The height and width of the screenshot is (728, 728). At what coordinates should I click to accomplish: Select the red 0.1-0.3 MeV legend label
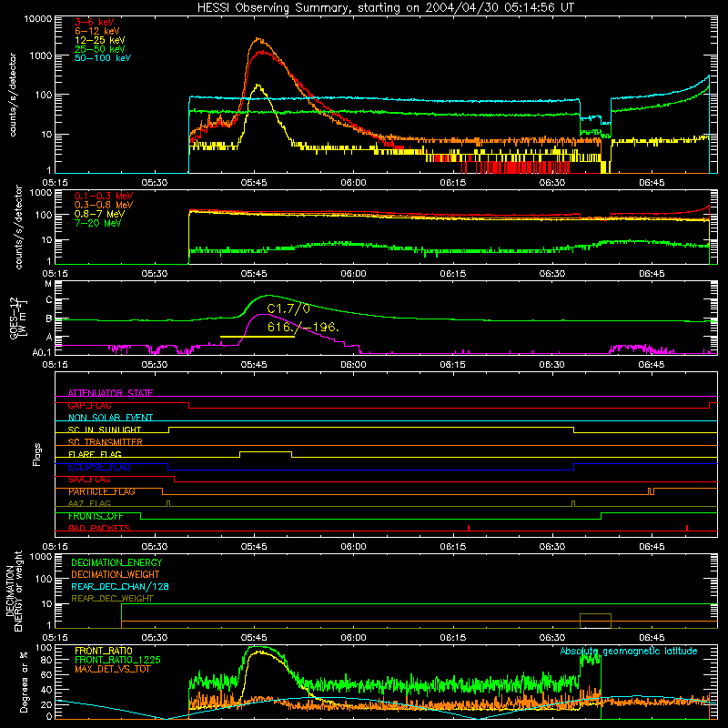104,196
